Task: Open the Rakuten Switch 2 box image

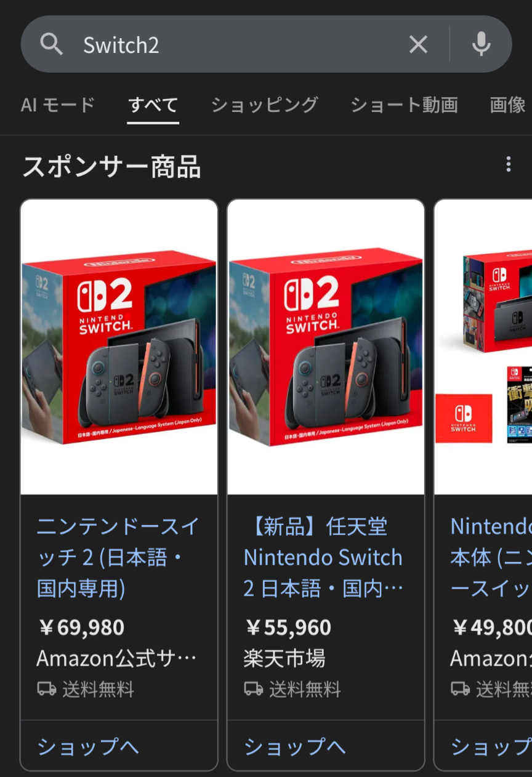Action: 326,347
